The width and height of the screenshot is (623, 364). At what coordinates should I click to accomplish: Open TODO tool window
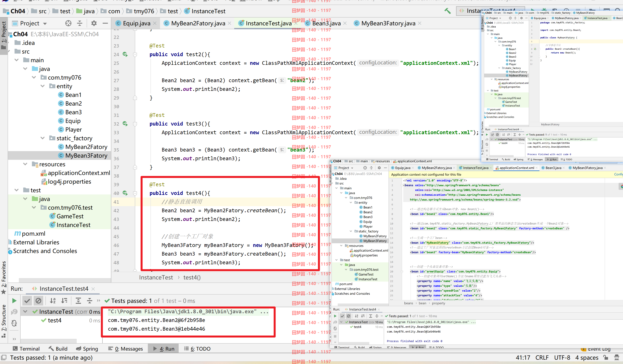point(197,349)
